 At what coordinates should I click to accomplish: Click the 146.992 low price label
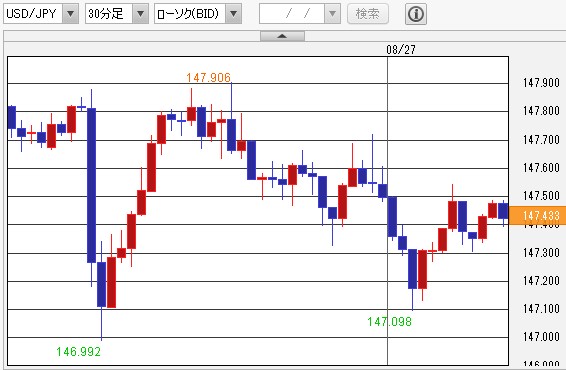tap(78, 352)
